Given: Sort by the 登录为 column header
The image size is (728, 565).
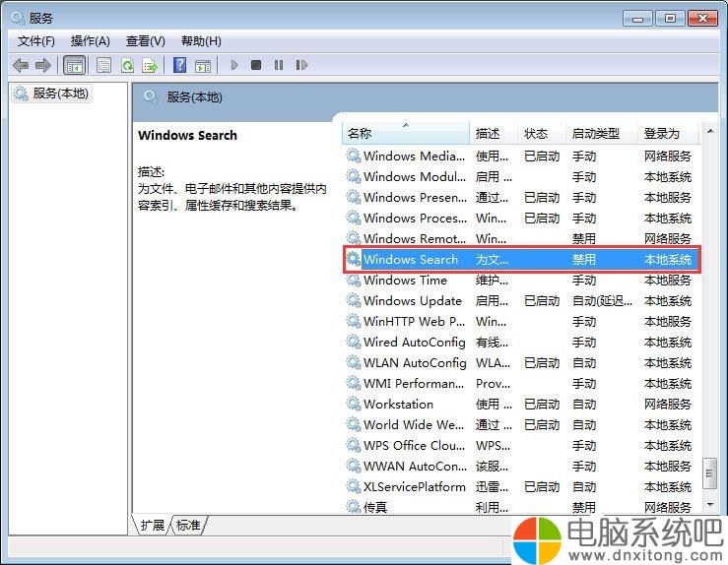Looking at the screenshot, I should pos(668,134).
